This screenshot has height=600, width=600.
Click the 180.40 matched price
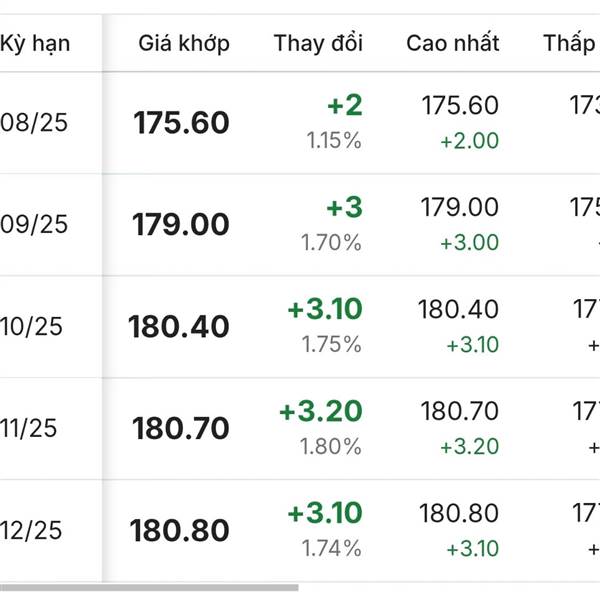coord(179,327)
